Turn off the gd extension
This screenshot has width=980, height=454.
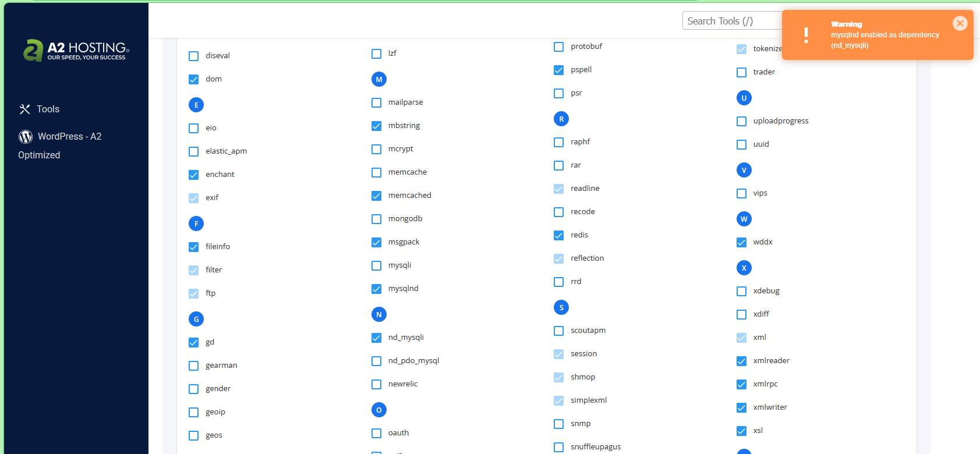(194, 342)
